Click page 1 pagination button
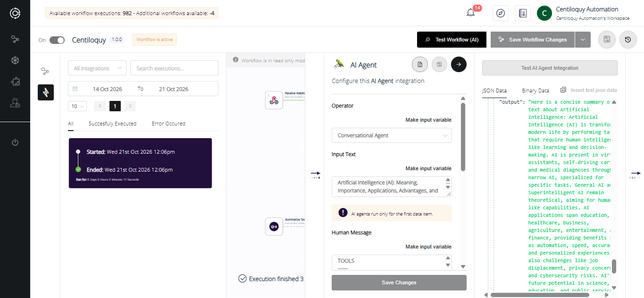The image size is (644, 298). [115, 106]
